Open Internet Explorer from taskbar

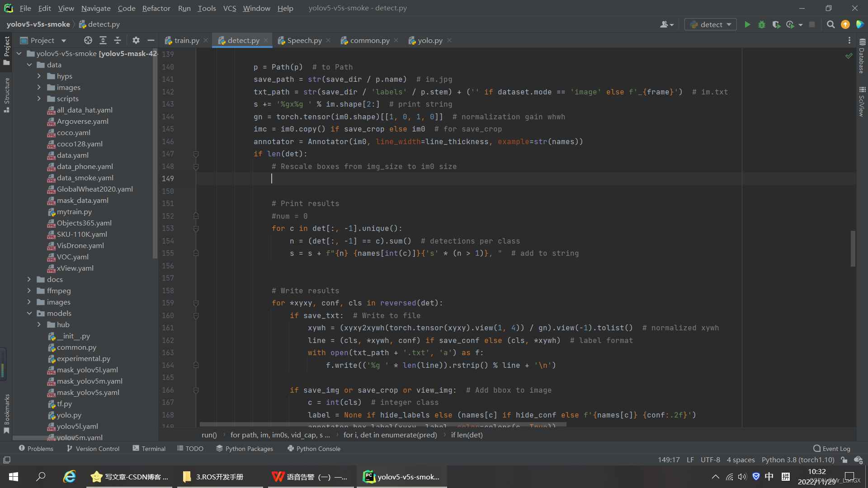(69, 477)
